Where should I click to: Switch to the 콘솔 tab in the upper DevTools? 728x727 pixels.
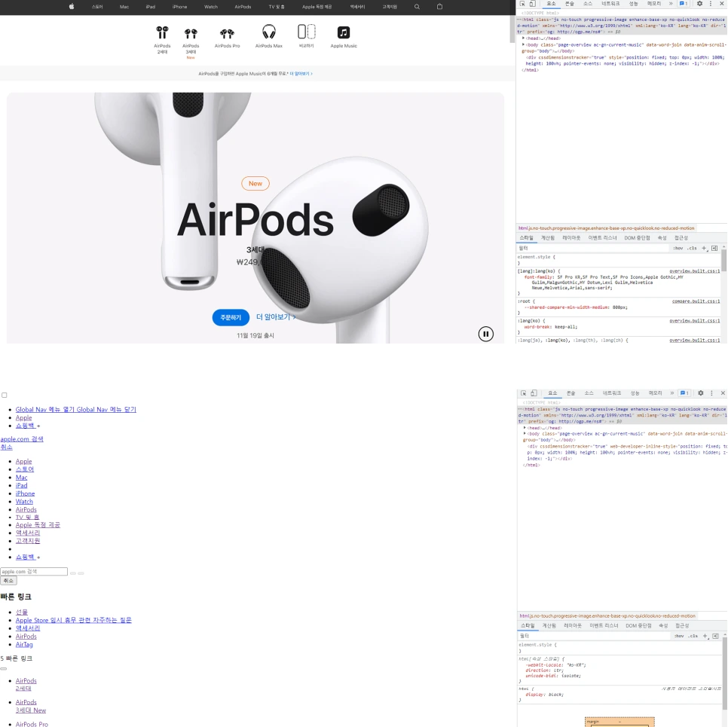pyautogui.click(x=570, y=4)
